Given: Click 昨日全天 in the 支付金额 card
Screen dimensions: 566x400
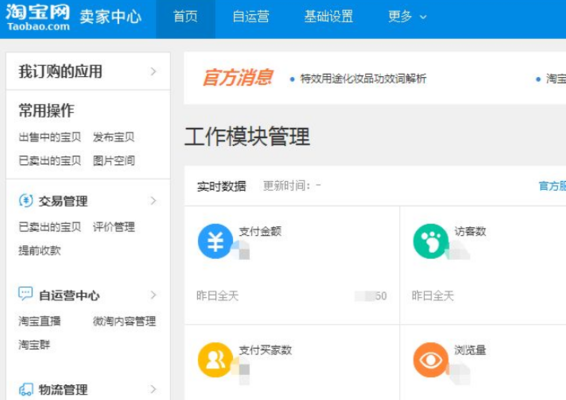Looking at the screenshot, I should click(217, 296).
